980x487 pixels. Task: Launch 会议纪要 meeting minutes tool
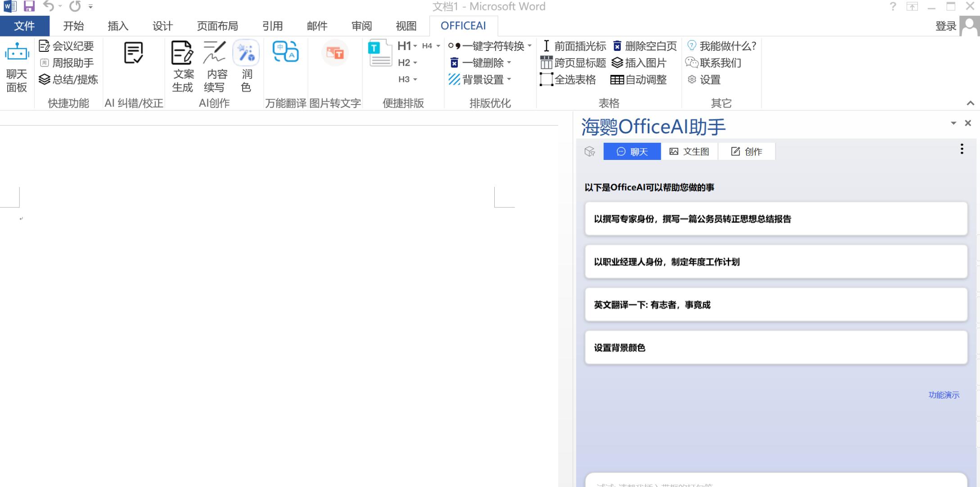67,46
